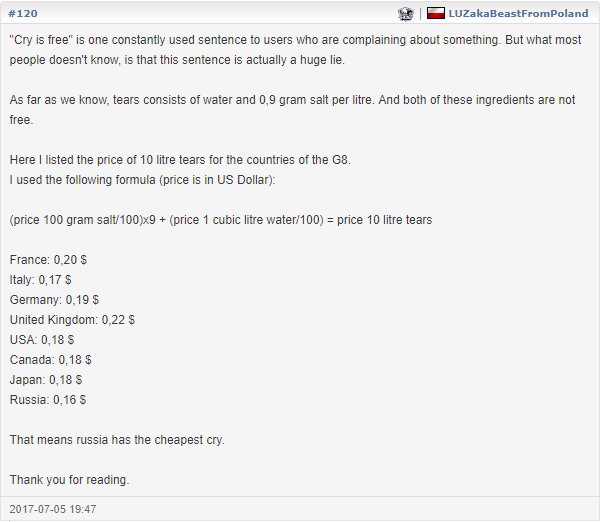Click the "Japan: 0,18 $" line
601x522 pixels.
46,379
